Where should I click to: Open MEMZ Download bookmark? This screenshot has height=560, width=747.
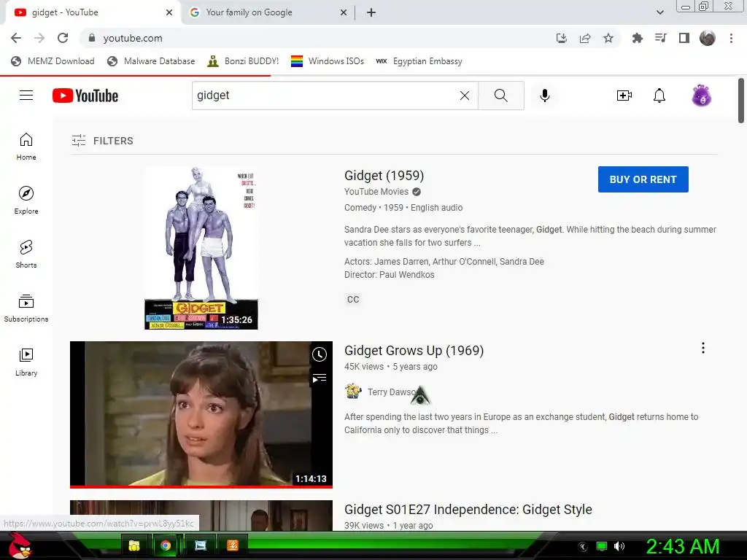[x=53, y=61]
